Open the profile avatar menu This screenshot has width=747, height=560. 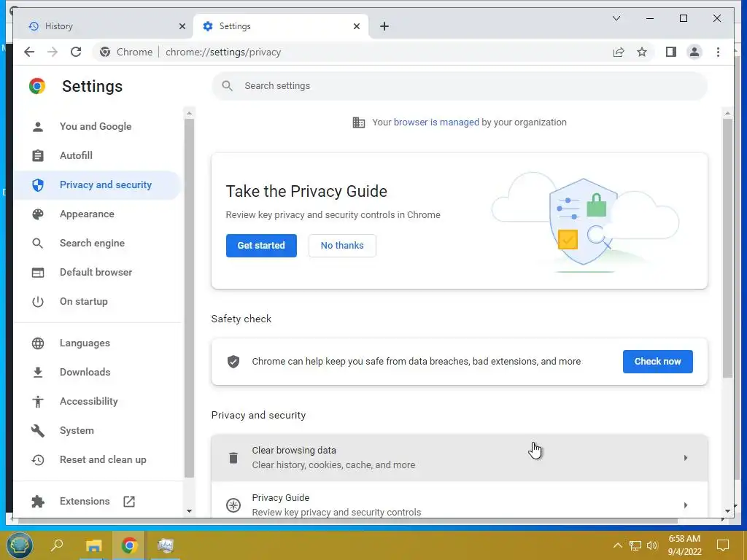tap(694, 52)
